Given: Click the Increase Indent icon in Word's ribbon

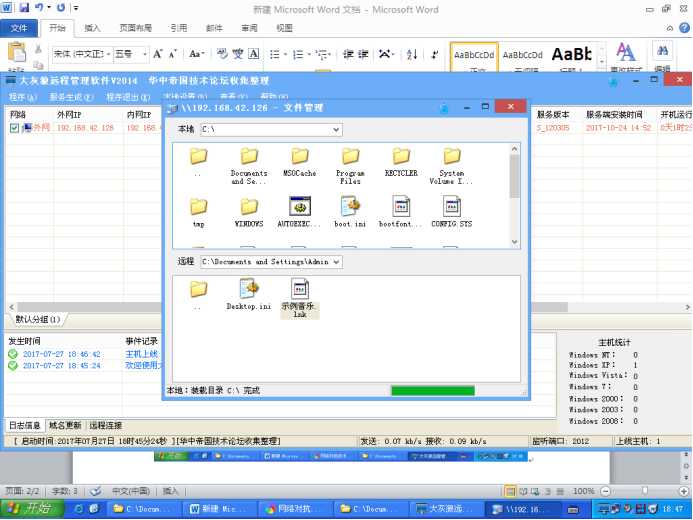Looking at the screenshot, I should point(363,54).
